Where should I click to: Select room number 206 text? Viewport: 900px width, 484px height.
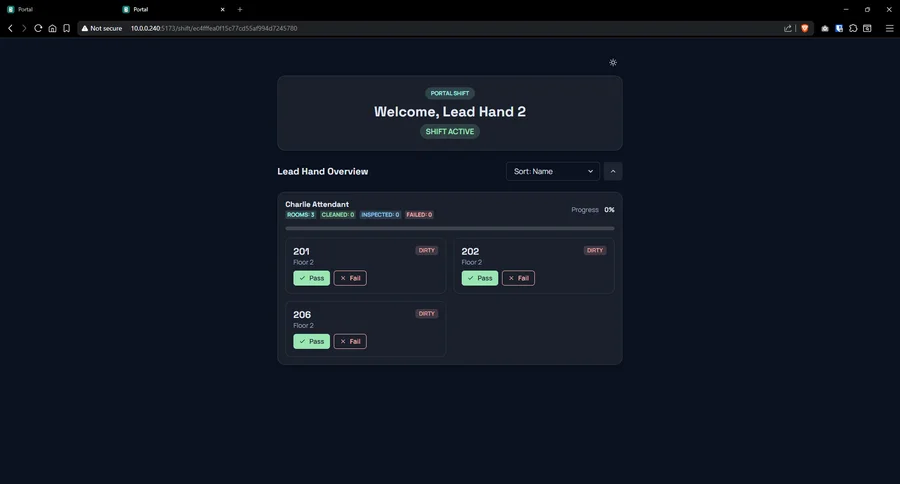pyautogui.click(x=302, y=315)
